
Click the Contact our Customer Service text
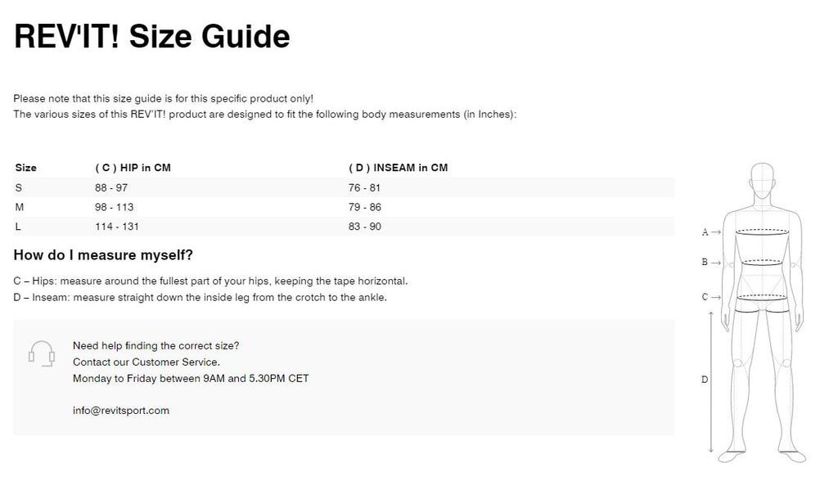click(146, 362)
